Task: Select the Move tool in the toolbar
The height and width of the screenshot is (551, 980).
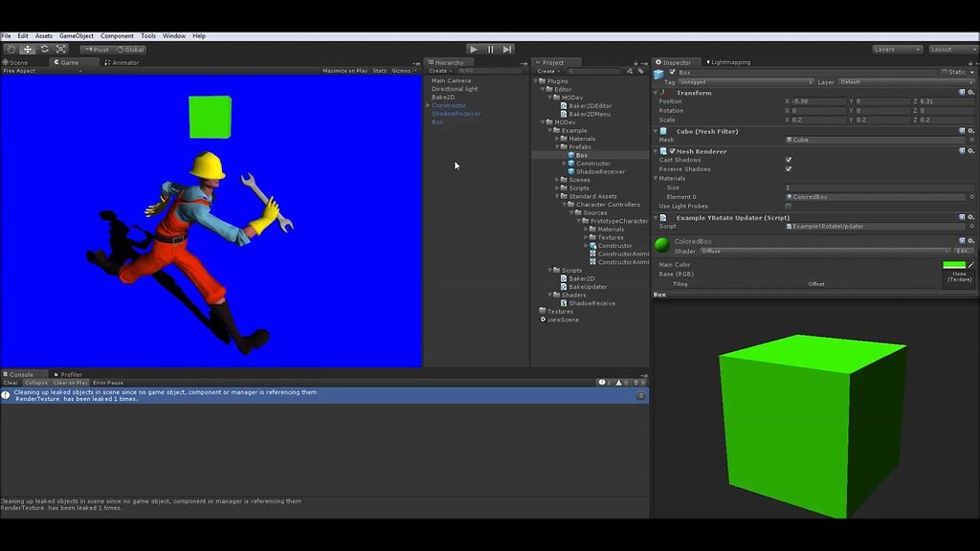Action: pyautogui.click(x=27, y=49)
